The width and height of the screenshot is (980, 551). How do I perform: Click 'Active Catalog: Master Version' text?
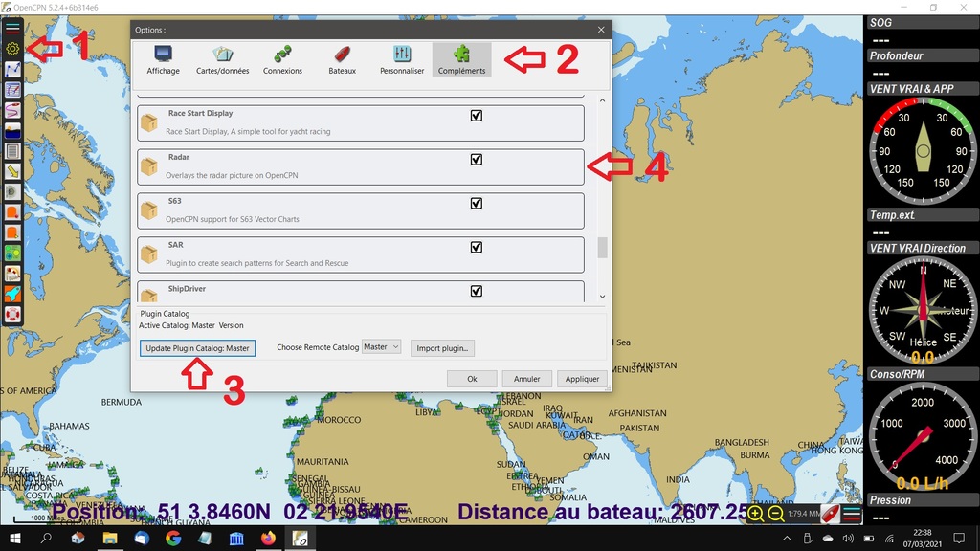(x=191, y=325)
